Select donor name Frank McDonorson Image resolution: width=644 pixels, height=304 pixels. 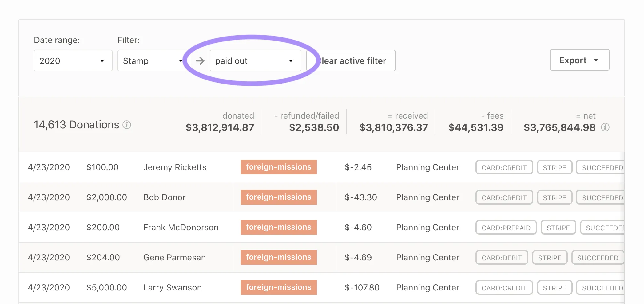pos(181,228)
